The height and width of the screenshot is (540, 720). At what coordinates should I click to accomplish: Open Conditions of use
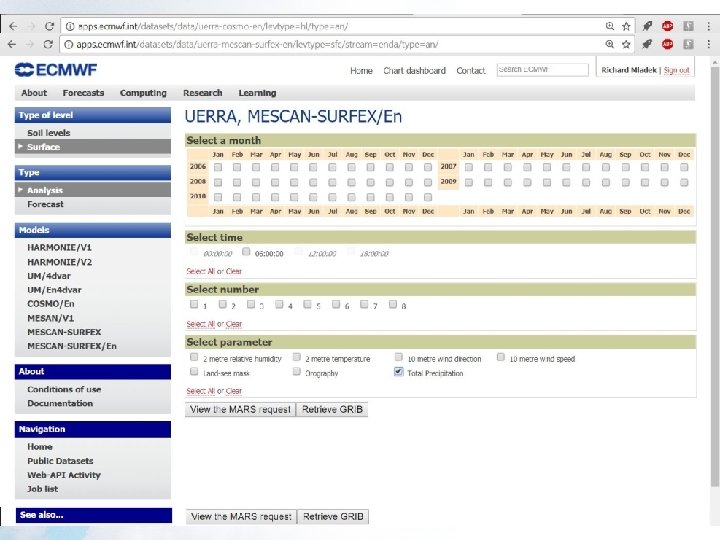pos(64,389)
